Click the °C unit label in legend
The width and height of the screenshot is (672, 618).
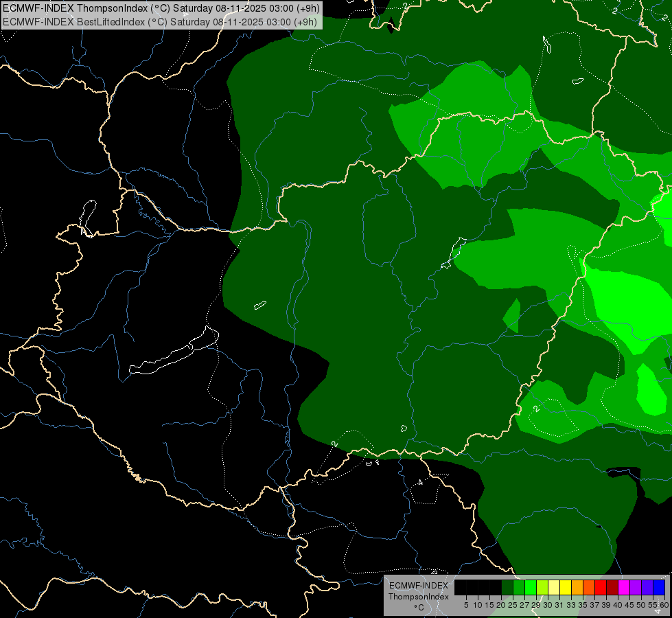419,608
